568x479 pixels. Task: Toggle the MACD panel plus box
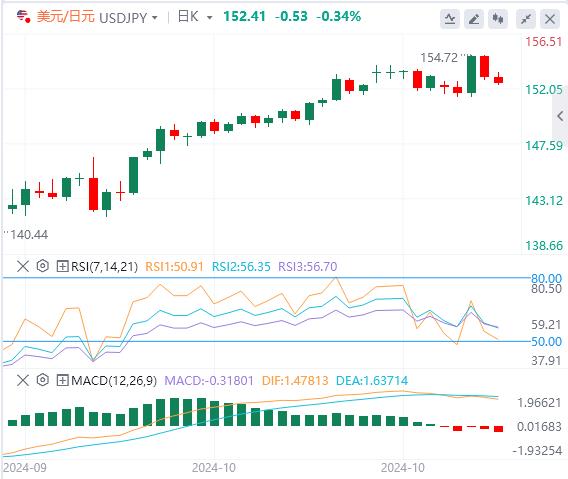[62, 380]
